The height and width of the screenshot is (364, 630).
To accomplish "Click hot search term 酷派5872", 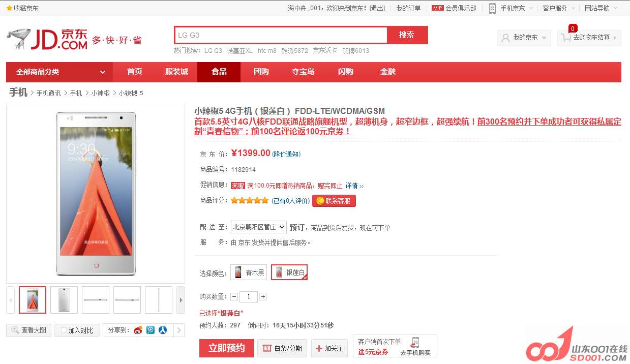I will 295,51.
